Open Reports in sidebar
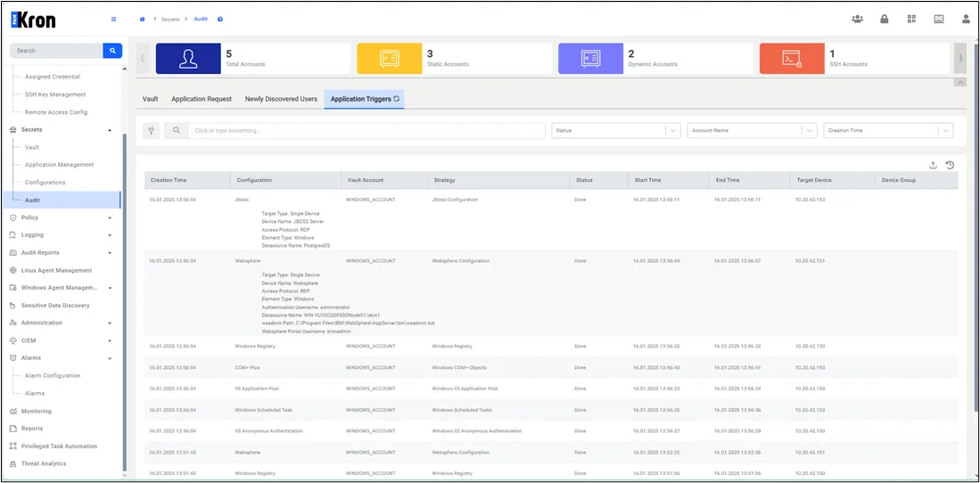 (32, 429)
